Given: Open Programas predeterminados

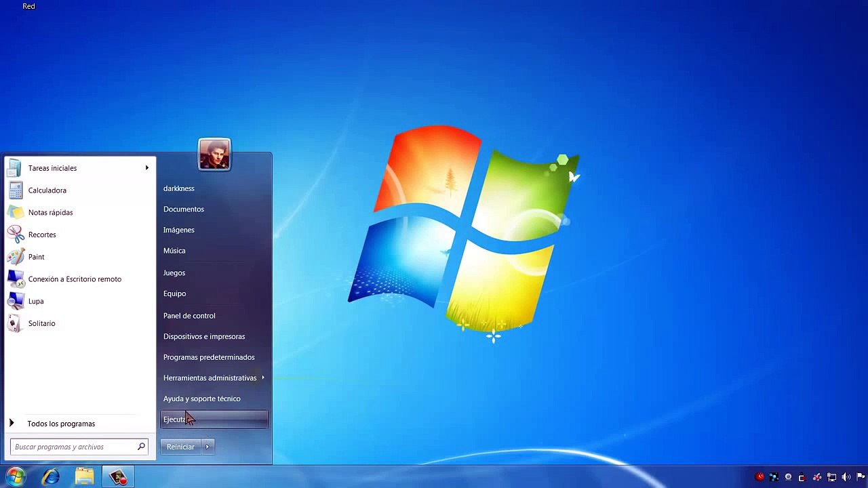Looking at the screenshot, I should tap(209, 357).
